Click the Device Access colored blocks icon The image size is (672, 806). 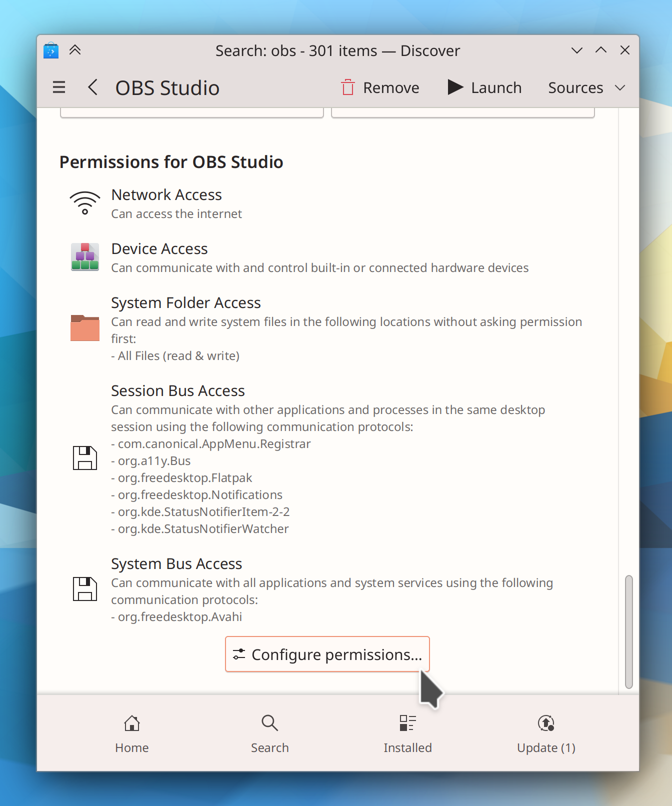click(x=85, y=257)
